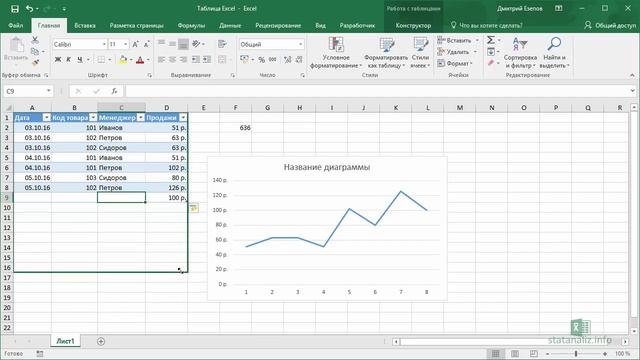Toggle bottom vertical alignment icon
This screenshot has height=360, width=640.
[x=183, y=44]
